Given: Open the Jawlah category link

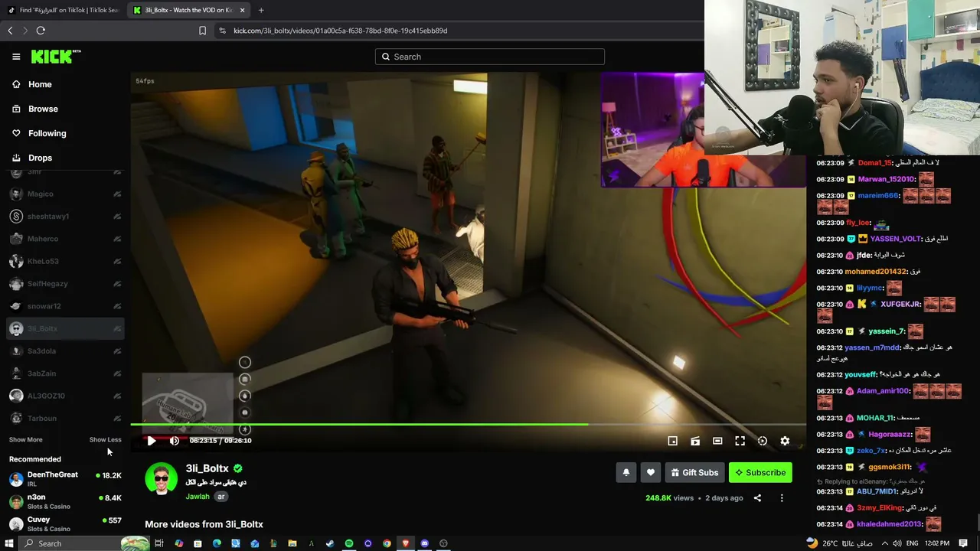Looking at the screenshot, I should click(198, 497).
